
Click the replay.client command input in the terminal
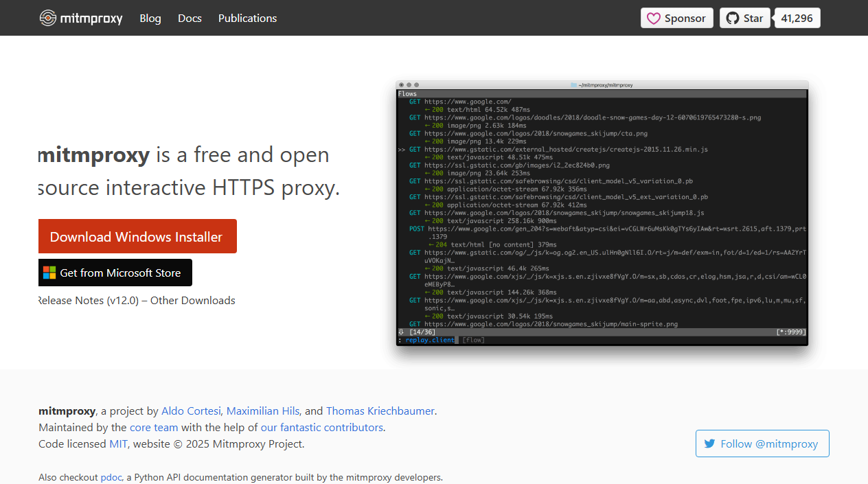click(x=431, y=339)
